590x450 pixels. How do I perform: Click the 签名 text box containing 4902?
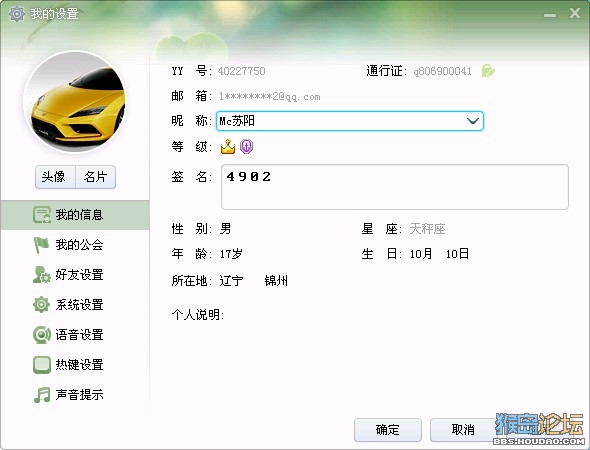(x=395, y=187)
